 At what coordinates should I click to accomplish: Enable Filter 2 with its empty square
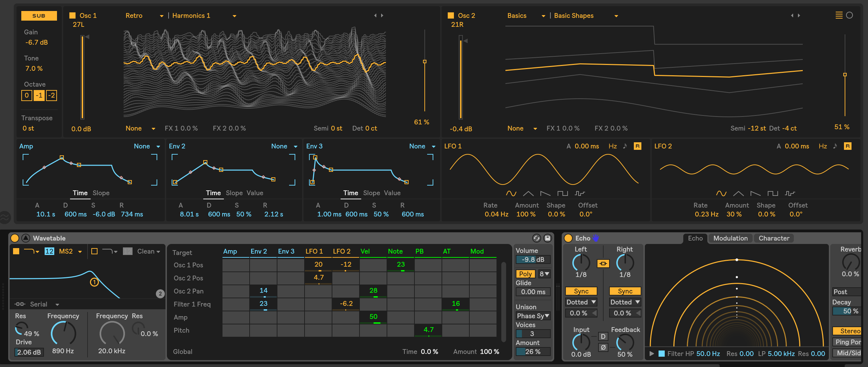(94, 251)
